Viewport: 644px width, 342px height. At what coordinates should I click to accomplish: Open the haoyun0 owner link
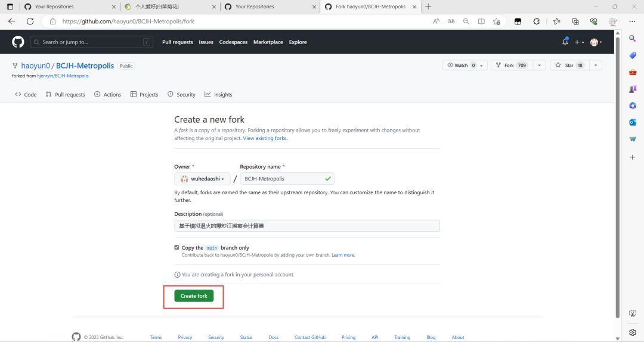35,66
